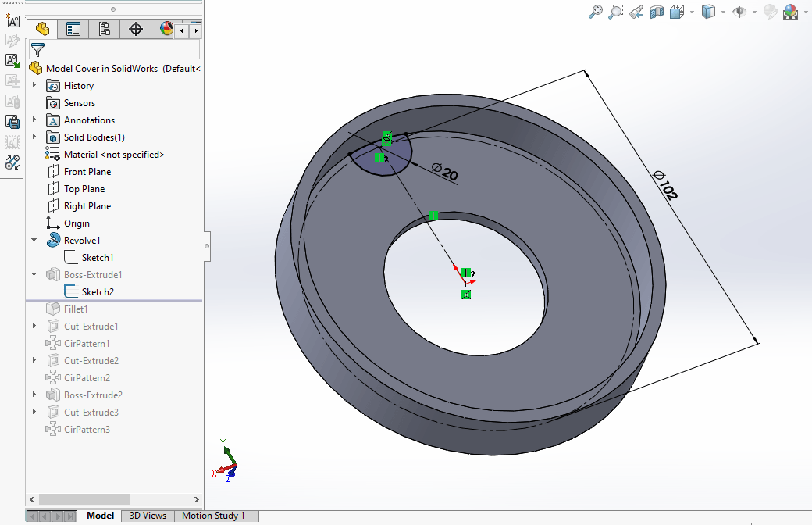This screenshot has height=525, width=812.
Task: Click the Previous View icon
Action: (x=636, y=12)
